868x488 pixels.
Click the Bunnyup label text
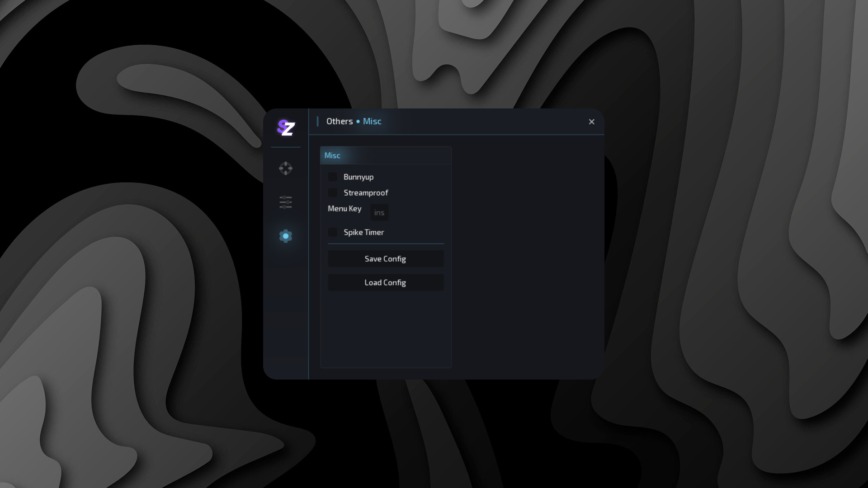(x=359, y=177)
